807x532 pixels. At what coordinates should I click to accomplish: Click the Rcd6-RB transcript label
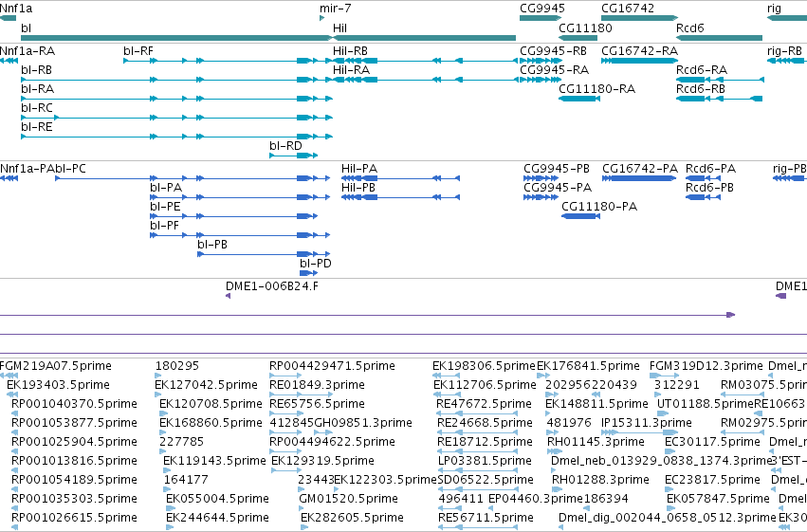[x=701, y=89]
